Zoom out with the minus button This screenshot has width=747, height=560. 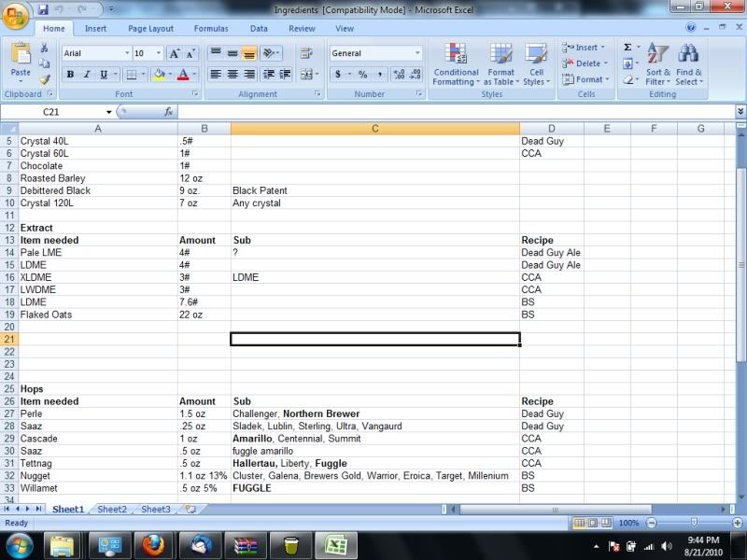click(x=651, y=523)
